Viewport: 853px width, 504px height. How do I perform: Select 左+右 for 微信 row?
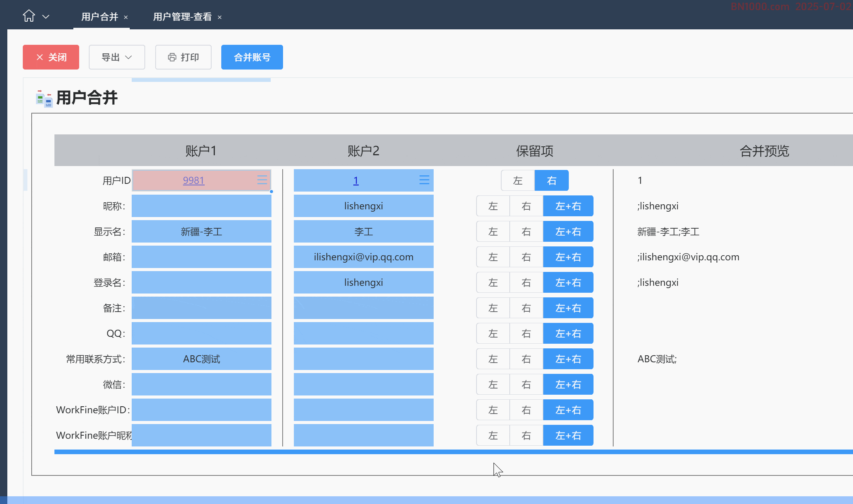coord(568,384)
